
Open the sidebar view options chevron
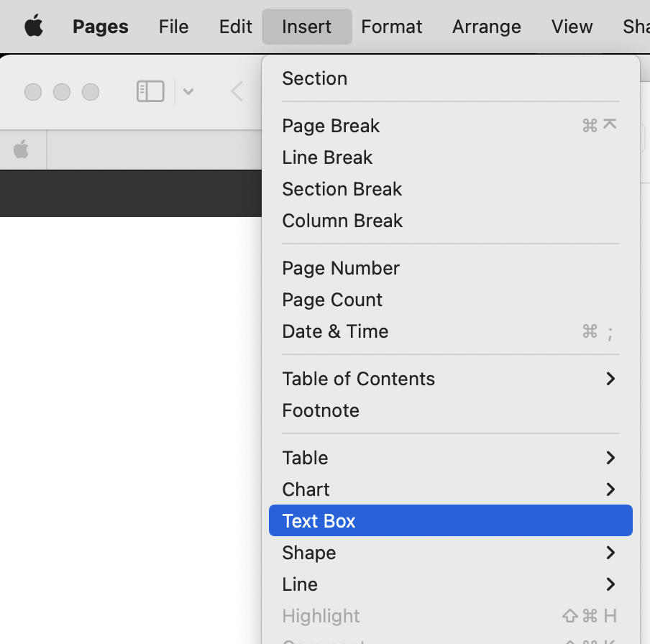188,91
